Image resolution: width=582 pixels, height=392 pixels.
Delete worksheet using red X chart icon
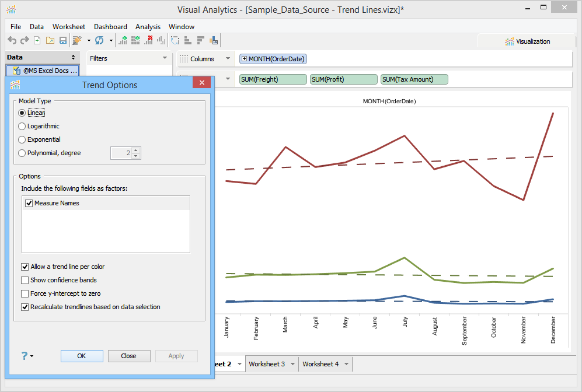tap(148, 40)
